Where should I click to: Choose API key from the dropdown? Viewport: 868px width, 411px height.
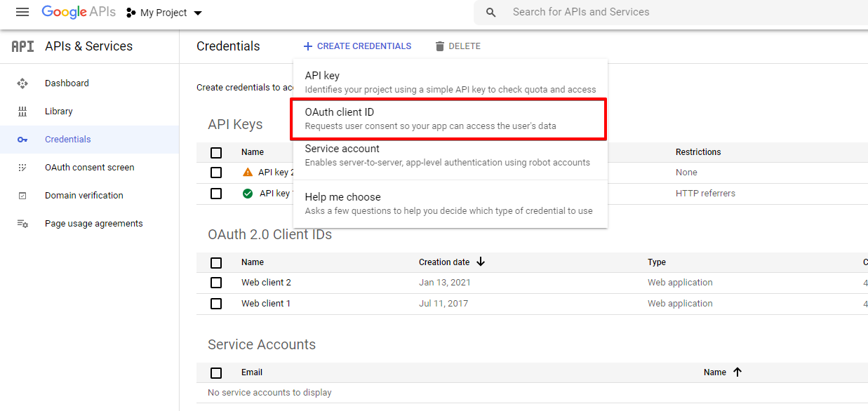(x=450, y=82)
